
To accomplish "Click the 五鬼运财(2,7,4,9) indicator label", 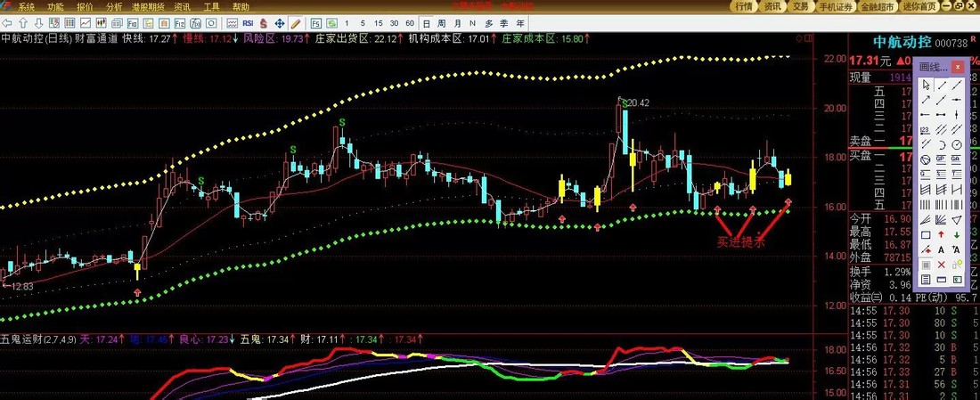I will (38, 339).
